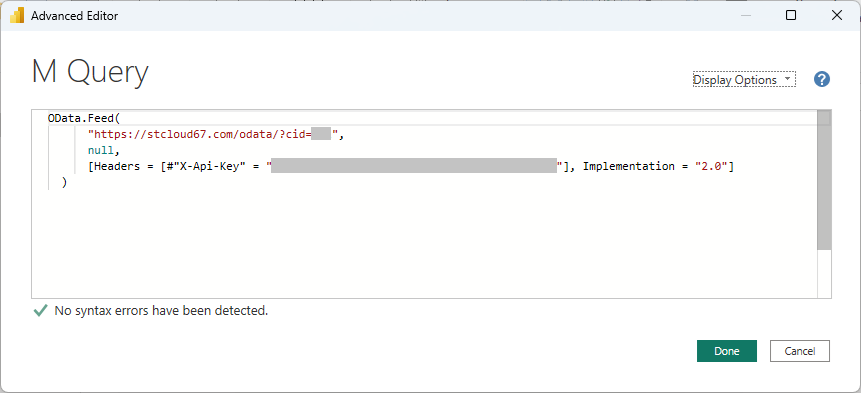Click the blue help question mark icon

[x=821, y=80]
